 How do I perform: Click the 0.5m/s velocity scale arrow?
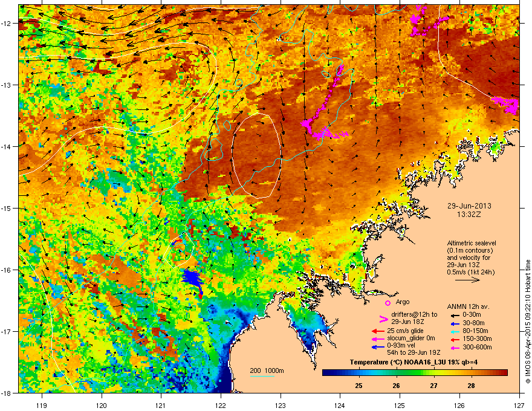(x=467, y=280)
